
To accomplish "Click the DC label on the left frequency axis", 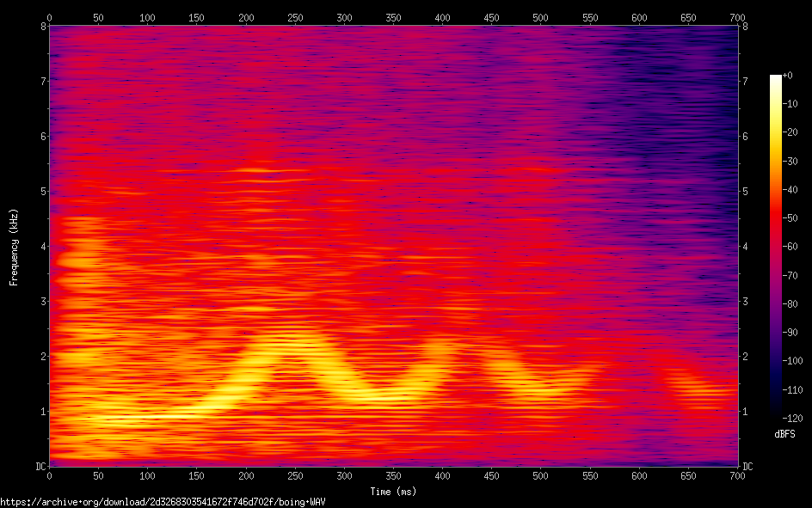I will point(40,467).
